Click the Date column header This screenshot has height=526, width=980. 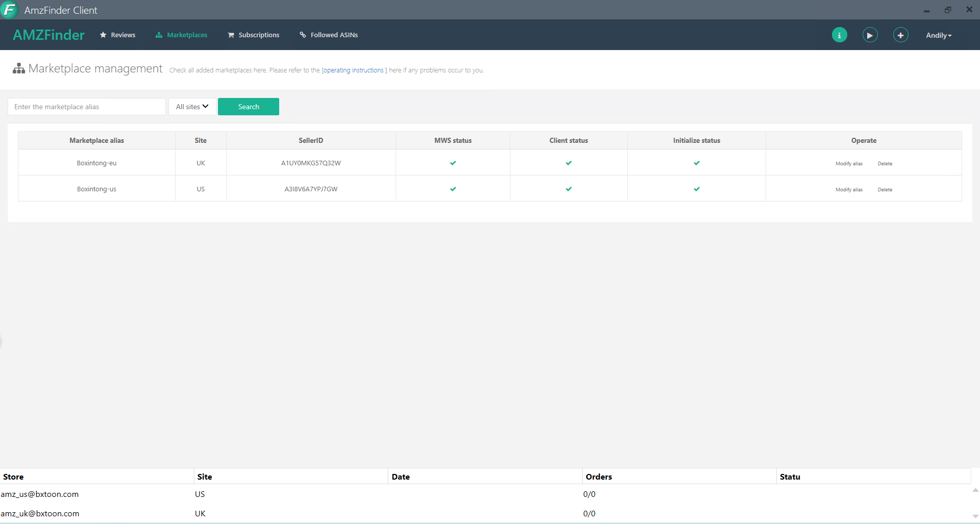pyautogui.click(x=485, y=477)
